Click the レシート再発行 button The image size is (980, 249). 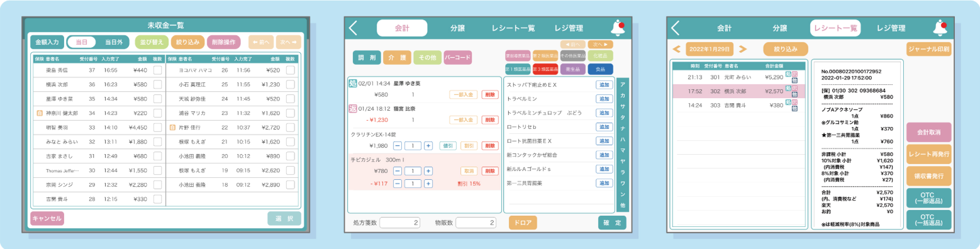[928, 154]
